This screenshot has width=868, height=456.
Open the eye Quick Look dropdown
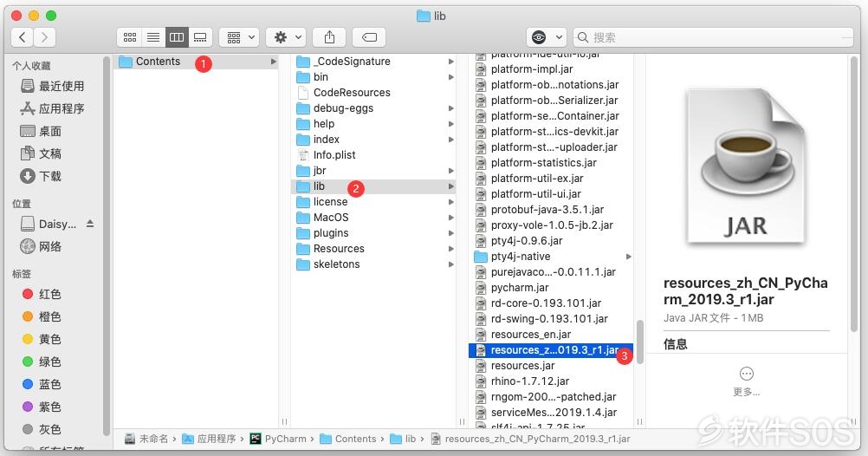tap(546, 37)
